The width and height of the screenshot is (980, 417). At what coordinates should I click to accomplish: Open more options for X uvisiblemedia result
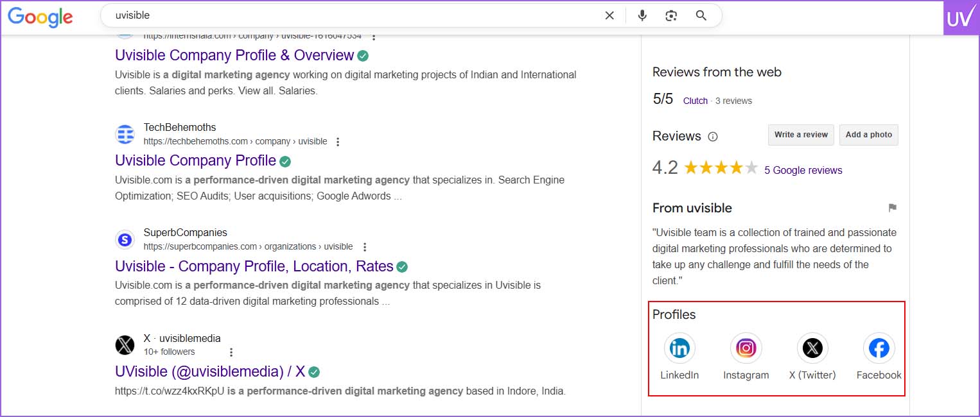pos(231,352)
